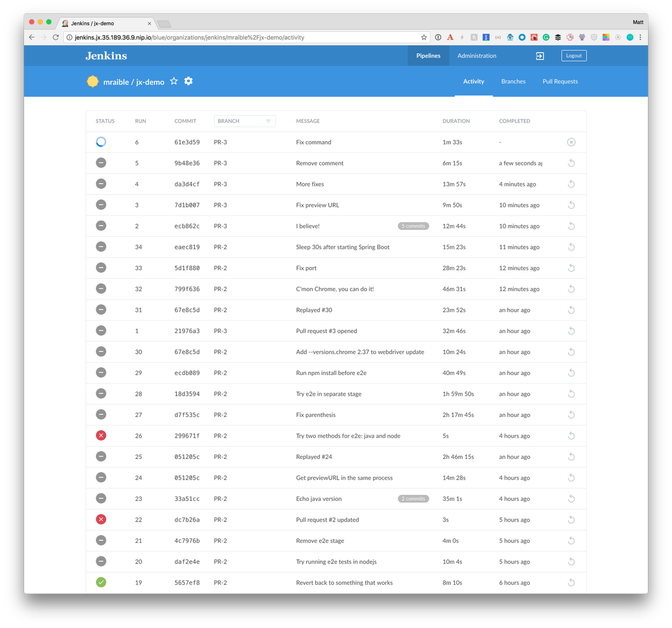Close the Jenkins / jx-demo browser tab
This screenshot has width=672, height=628.
pos(150,24)
